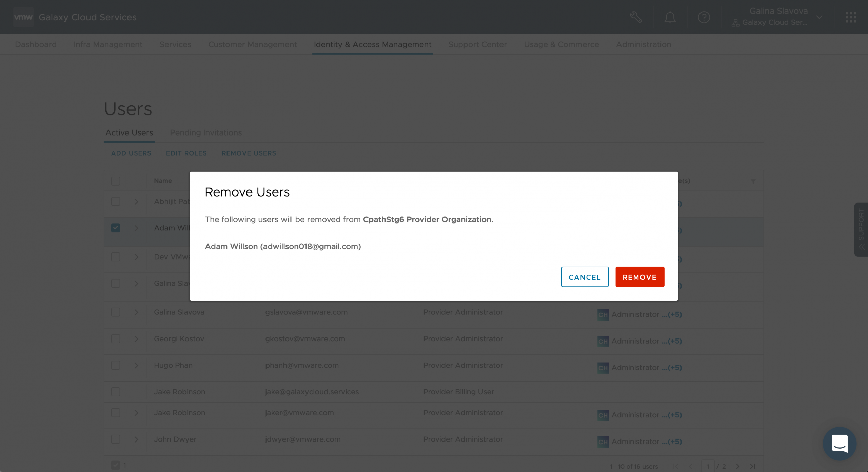The image size is (868, 472).
Task: Click the vmw logo
Action: (23, 17)
